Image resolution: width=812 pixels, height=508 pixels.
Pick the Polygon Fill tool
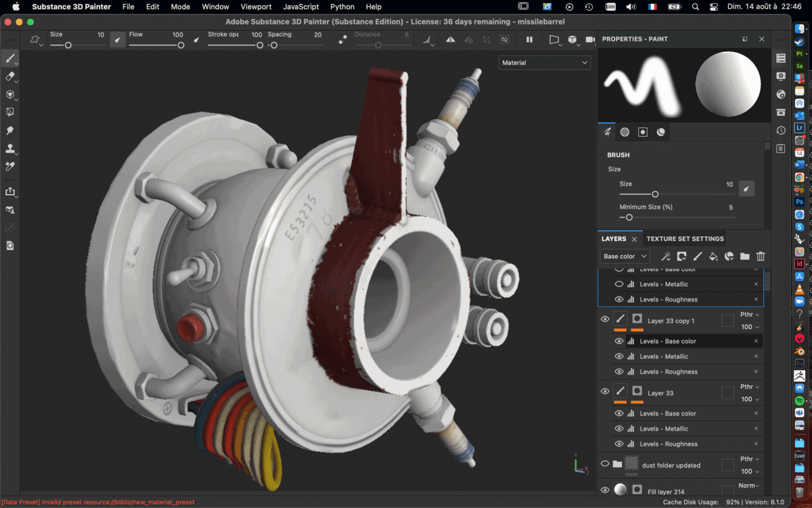[9, 111]
